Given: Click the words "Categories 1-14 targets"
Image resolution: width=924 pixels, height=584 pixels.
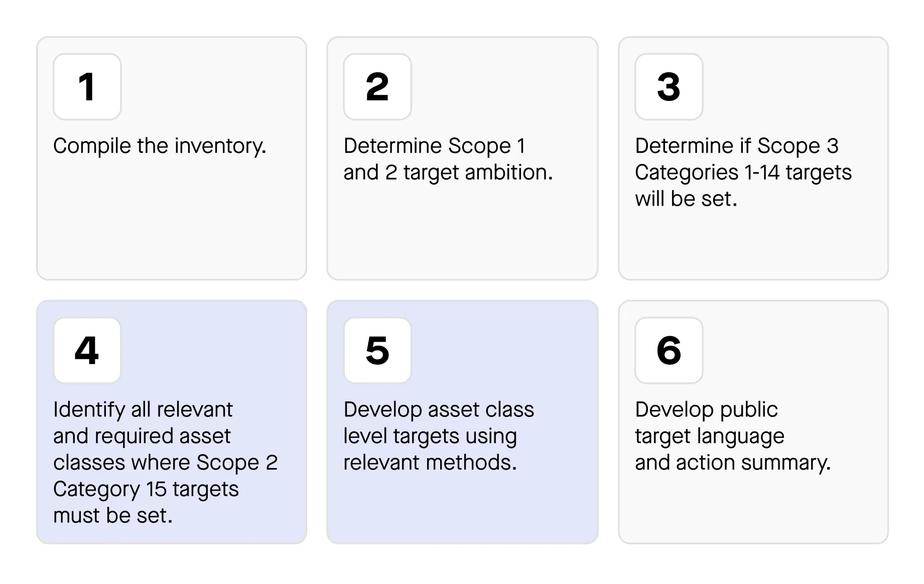Looking at the screenshot, I should (743, 173).
